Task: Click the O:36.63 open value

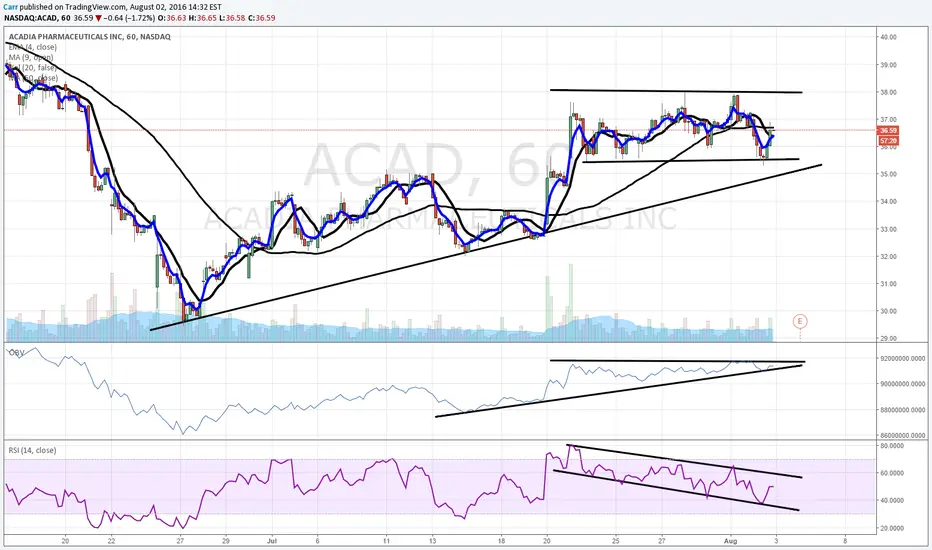Action: (172, 18)
